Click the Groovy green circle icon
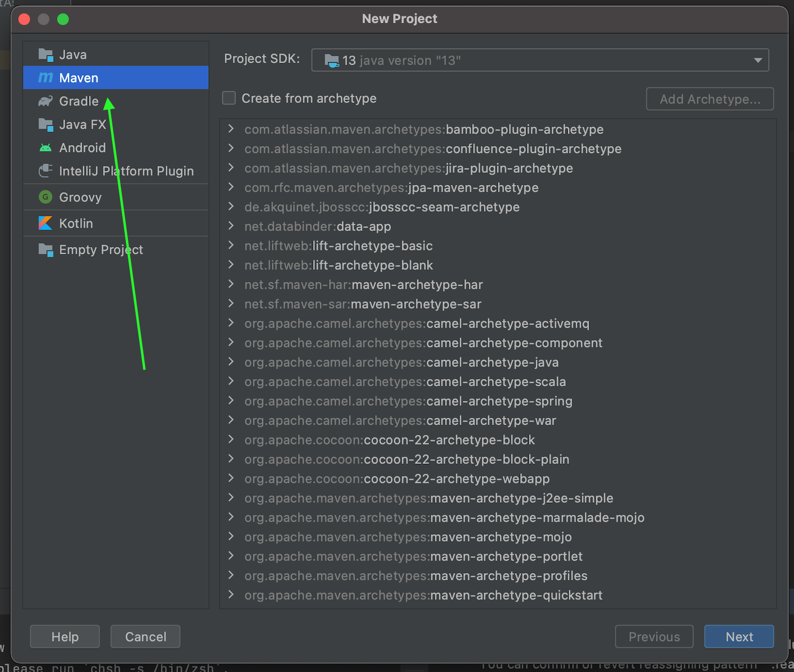This screenshot has width=794, height=672. (x=46, y=197)
